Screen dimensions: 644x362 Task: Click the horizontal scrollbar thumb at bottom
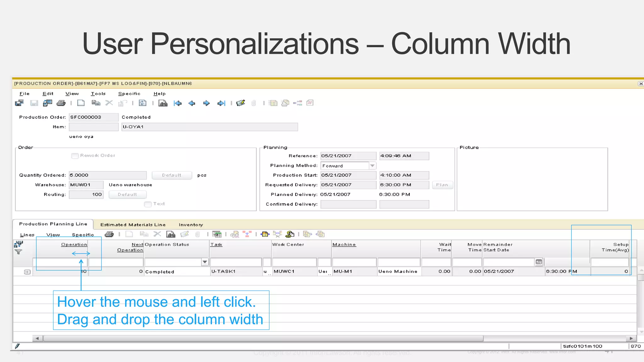pyautogui.click(x=263, y=338)
